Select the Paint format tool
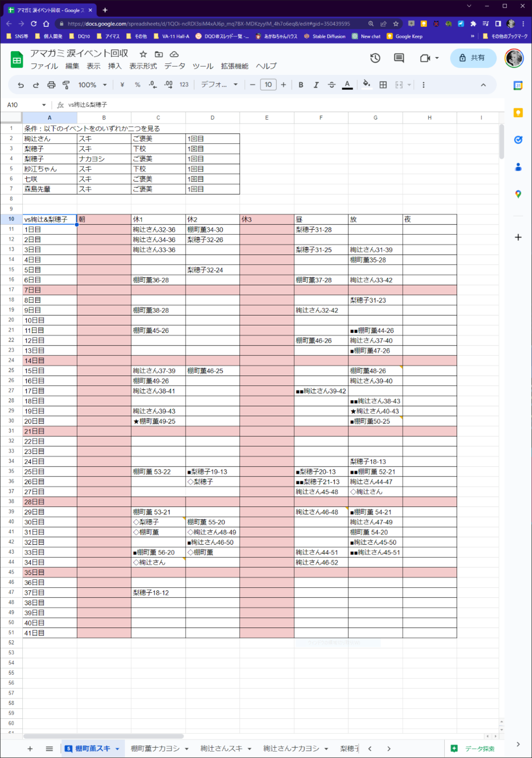Viewport: 532px width, 758px height. [x=66, y=85]
